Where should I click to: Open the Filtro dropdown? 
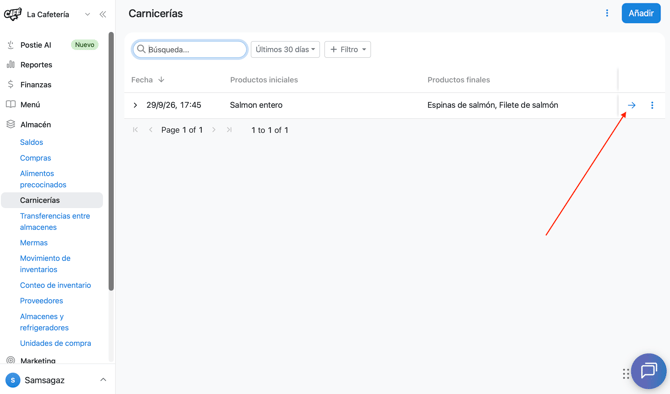[347, 50]
